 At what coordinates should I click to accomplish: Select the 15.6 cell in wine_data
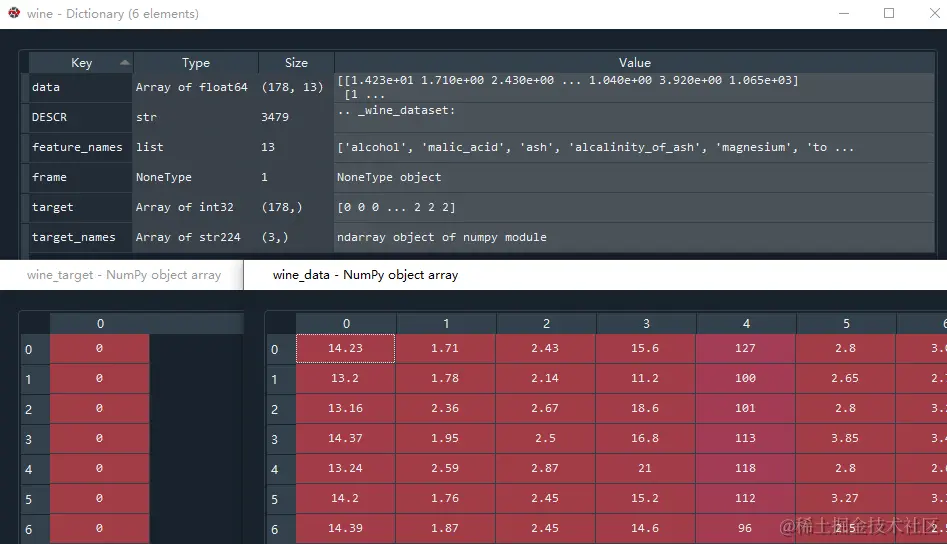coord(645,348)
